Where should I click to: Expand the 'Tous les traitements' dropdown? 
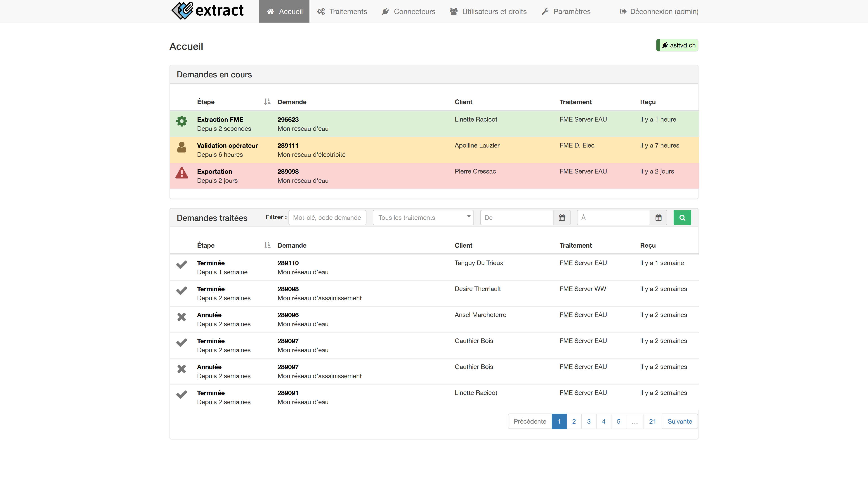coord(423,218)
